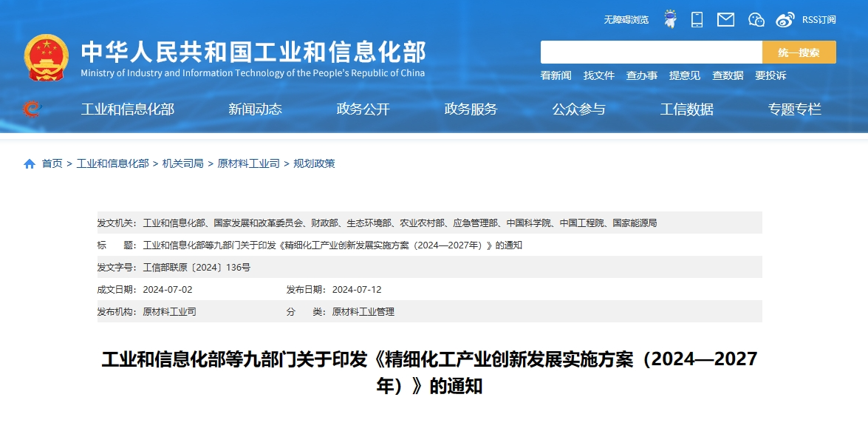
Task: Click inside the search input box
Action: coord(650,52)
